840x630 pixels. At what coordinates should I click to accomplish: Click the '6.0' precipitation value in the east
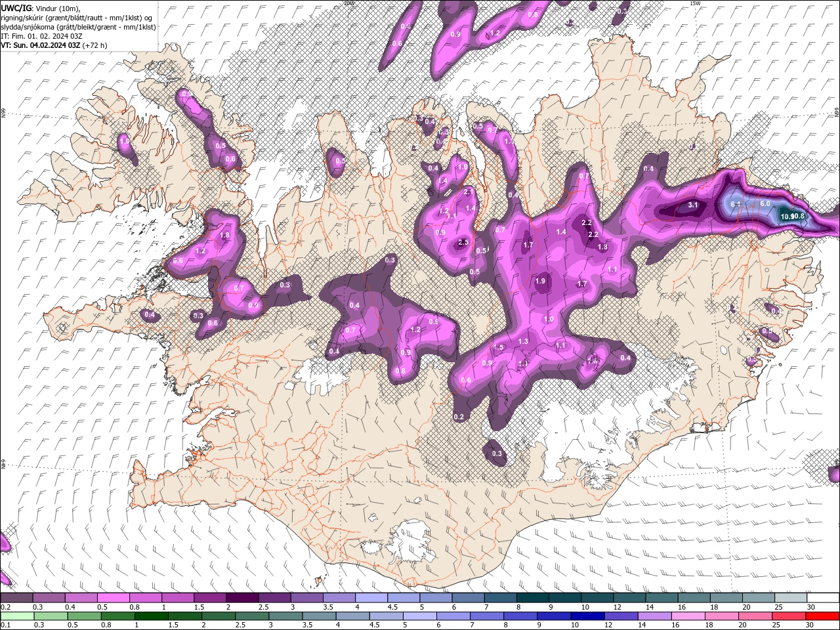pos(765,203)
